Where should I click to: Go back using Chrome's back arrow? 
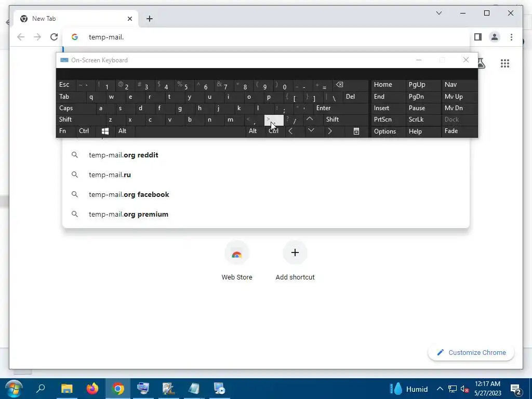pos(21,37)
